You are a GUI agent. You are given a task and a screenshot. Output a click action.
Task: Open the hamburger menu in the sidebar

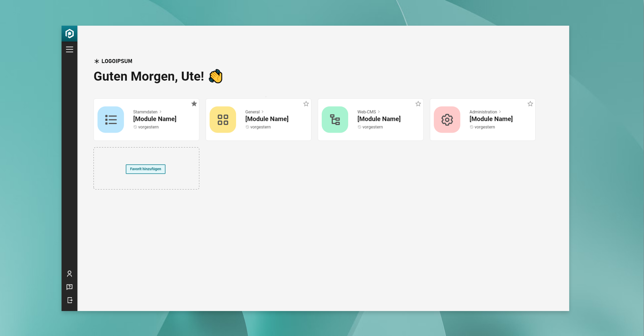coord(69,49)
